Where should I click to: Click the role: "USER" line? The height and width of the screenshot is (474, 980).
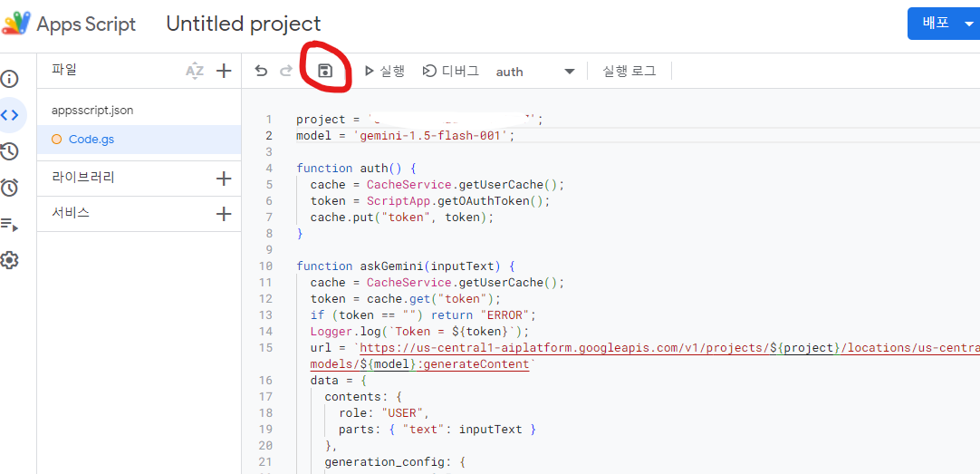[385, 412]
